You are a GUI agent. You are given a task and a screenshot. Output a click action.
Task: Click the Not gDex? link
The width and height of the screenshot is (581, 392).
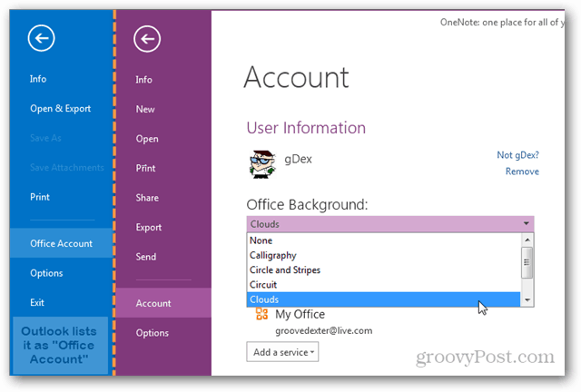(517, 154)
